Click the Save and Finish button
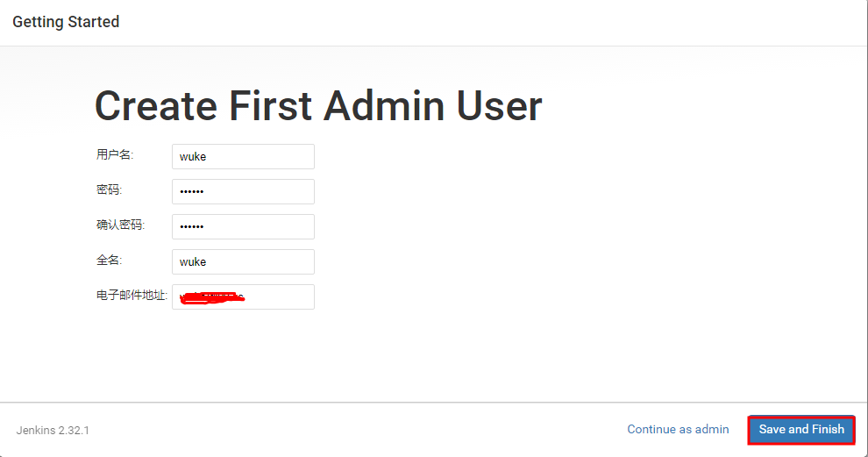Image resolution: width=868 pixels, height=457 pixels. [801, 429]
